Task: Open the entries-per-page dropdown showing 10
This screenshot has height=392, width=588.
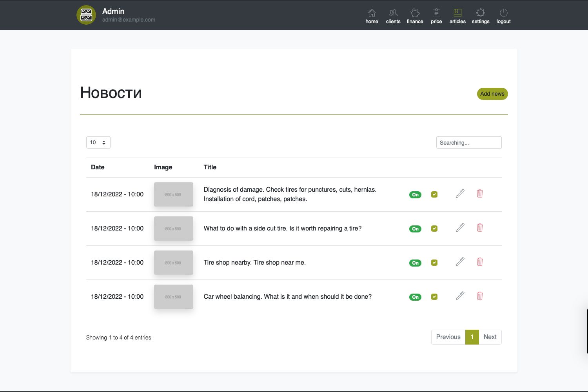Action: [x=98, y=142]
